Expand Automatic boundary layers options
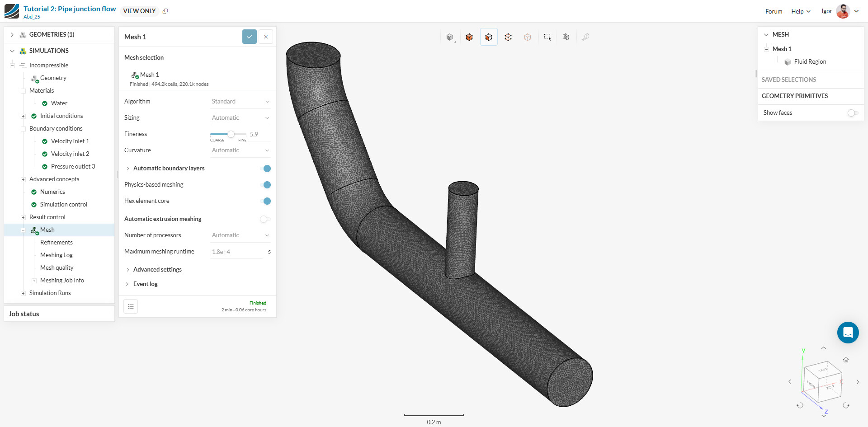Image resolution: width=868 pixels, height=427 pixels. pos(128,169)
